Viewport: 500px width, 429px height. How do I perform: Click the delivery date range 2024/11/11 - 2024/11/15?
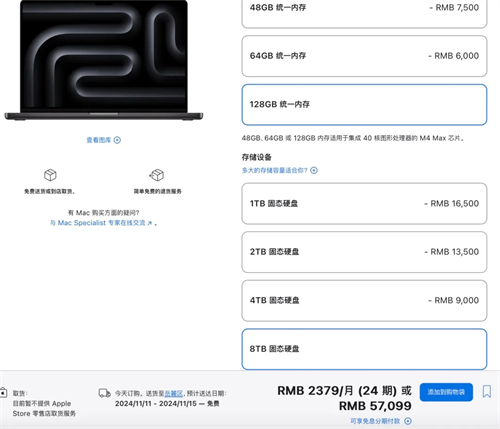(x=156, y=404)
